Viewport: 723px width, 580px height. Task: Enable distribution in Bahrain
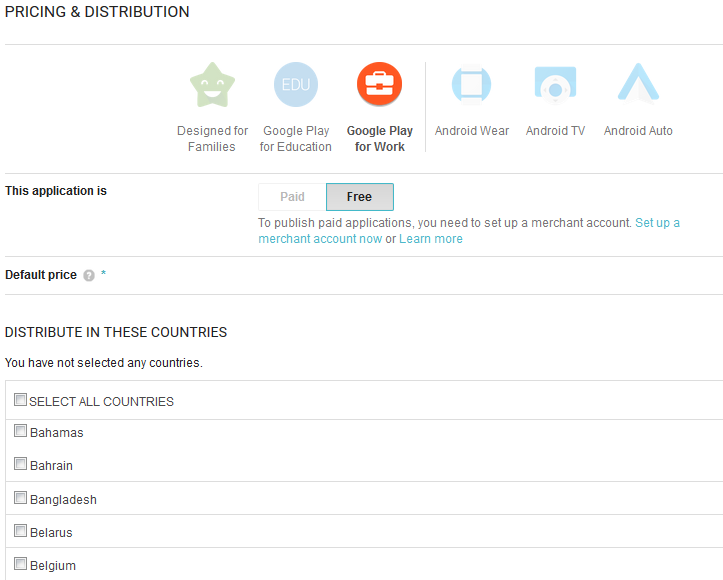pos(20,464)
